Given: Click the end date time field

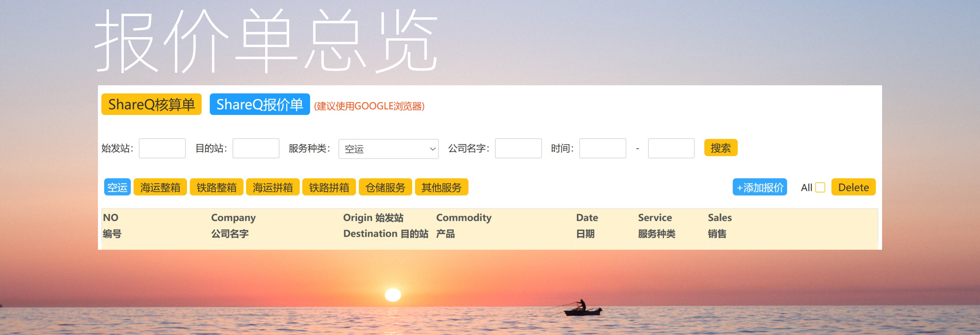Looking at the screenshot, I should coord(671,148).
